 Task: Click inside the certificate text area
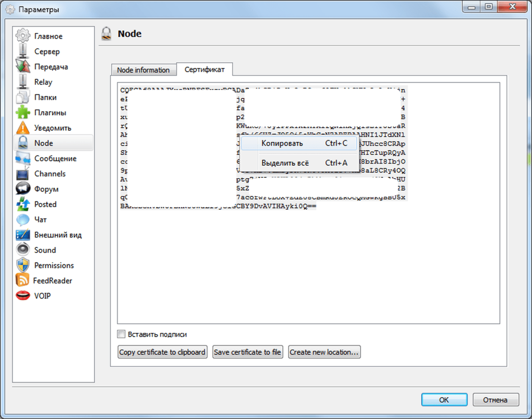308,266
